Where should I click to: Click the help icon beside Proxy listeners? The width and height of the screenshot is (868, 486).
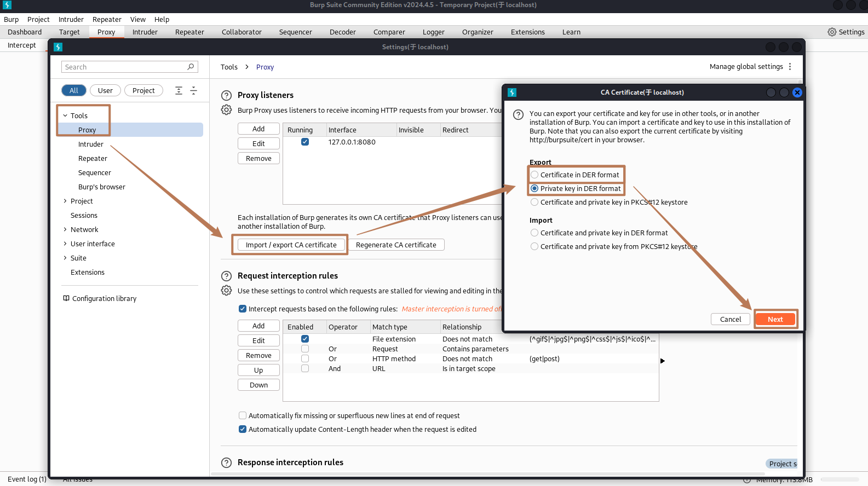[226, 95]
